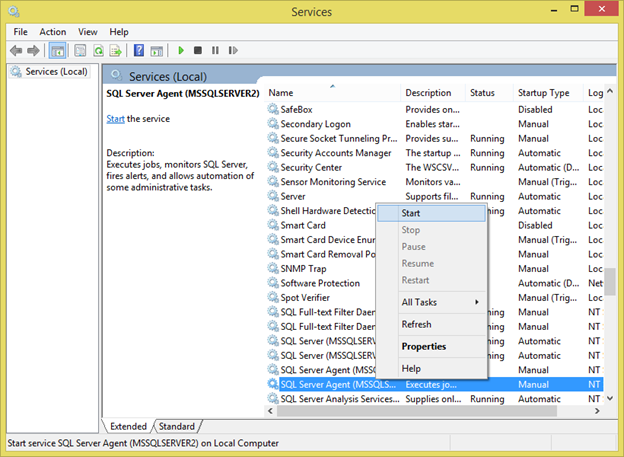Sort services by the Name column header
This screenshot has height=457, width=624.
[x=281, y=93]
